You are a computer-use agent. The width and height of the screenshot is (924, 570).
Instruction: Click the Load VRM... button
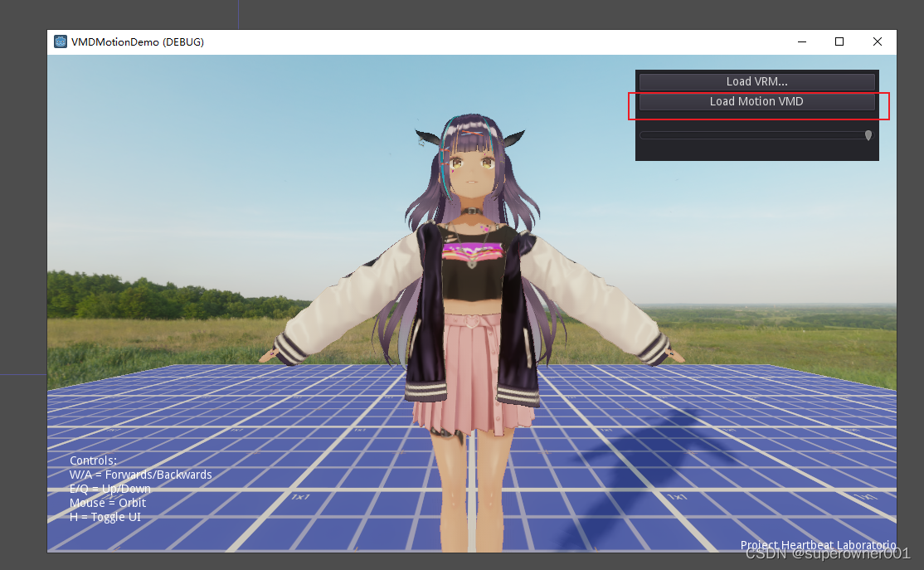(x=756, y=81)
